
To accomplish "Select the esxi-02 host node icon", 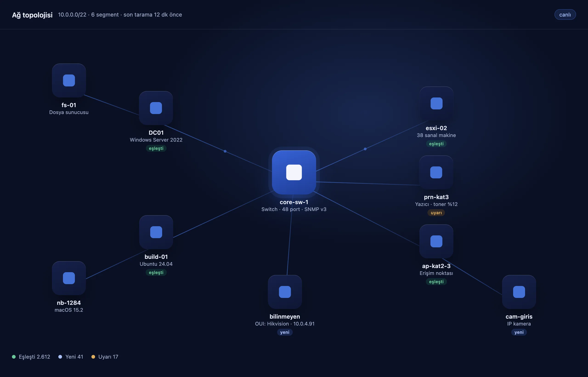I will pyautogui.click(x=436, y=103).
